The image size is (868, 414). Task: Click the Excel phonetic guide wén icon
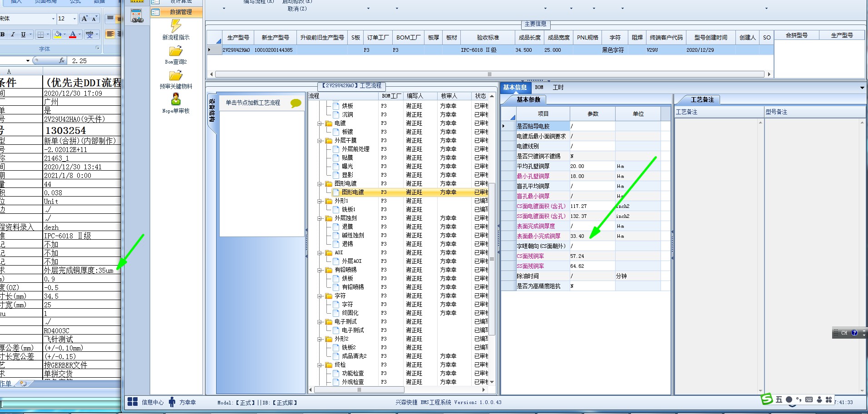point(90,34)
